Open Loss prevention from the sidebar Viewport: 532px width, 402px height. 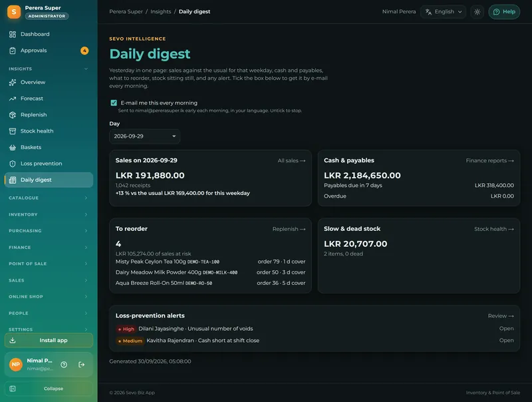click(x=49, y=164)
